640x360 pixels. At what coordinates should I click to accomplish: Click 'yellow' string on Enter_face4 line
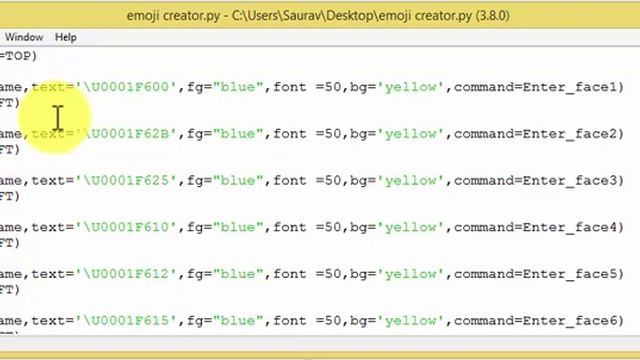(411, 227)
